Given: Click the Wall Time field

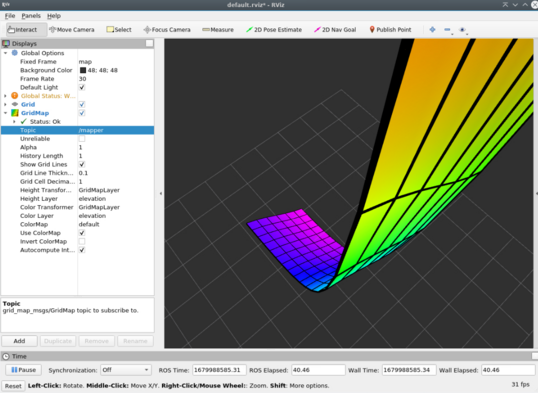Looking at the screenshot, I should point(409,370).
